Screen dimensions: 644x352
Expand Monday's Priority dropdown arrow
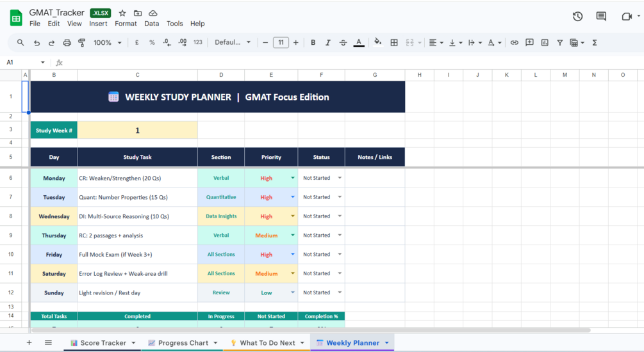[293, 178]
